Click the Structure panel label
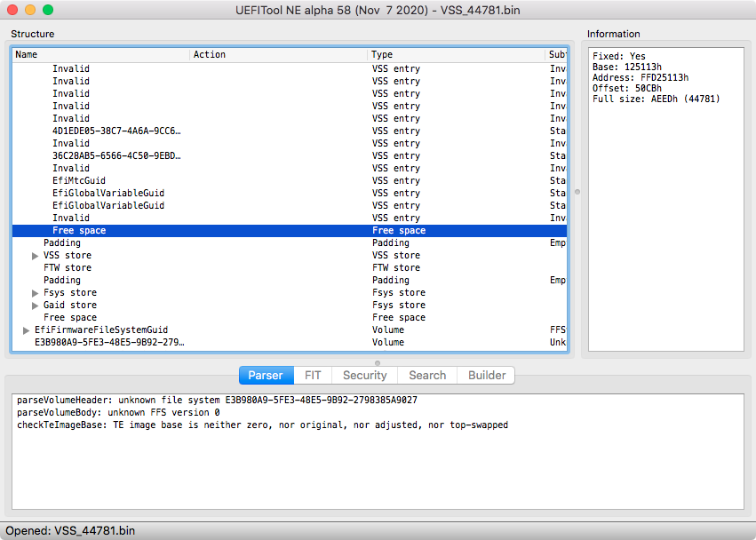Screen dimensions: 756x540 pos(33,34)
